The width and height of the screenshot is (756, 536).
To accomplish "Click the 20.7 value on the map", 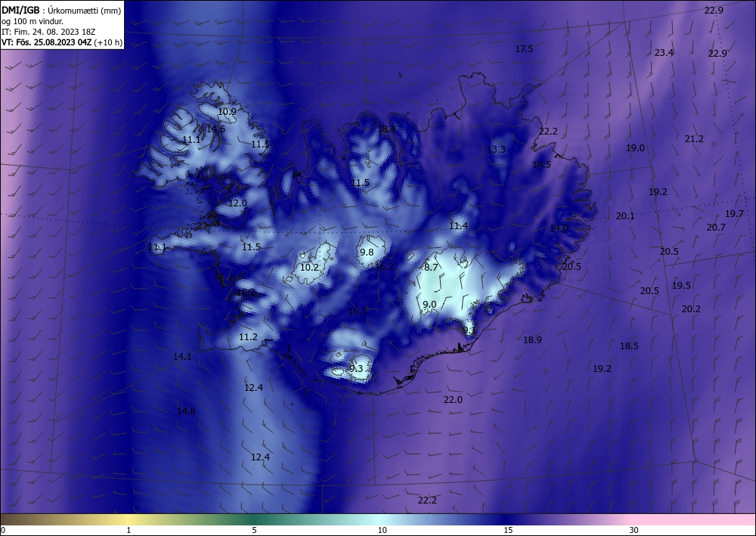I will [716, 227].
